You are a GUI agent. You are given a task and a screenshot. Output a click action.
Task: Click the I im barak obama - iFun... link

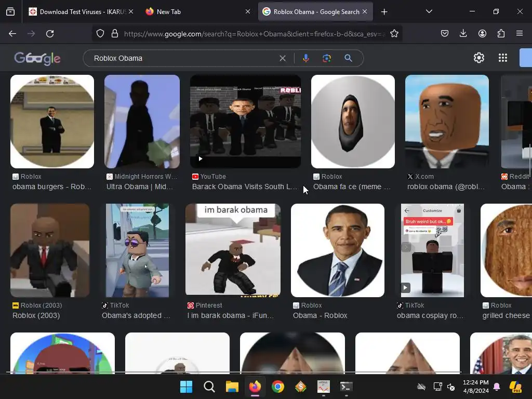(x=230, y=315)
